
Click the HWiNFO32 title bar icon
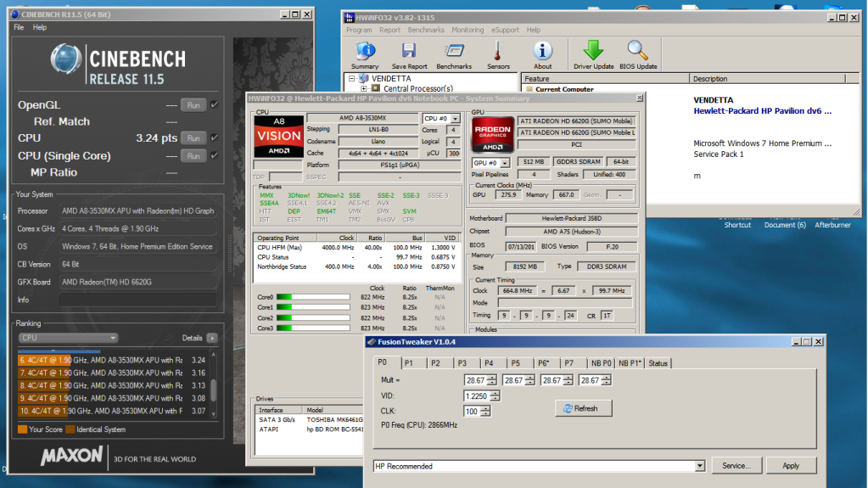[349, 18]
